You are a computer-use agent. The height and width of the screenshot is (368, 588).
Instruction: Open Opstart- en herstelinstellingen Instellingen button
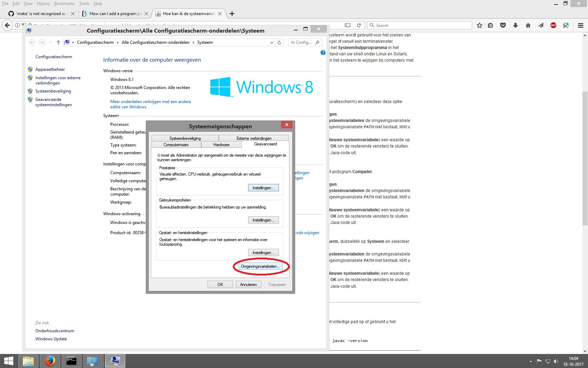pyautogui.click(x=264, y=253)
